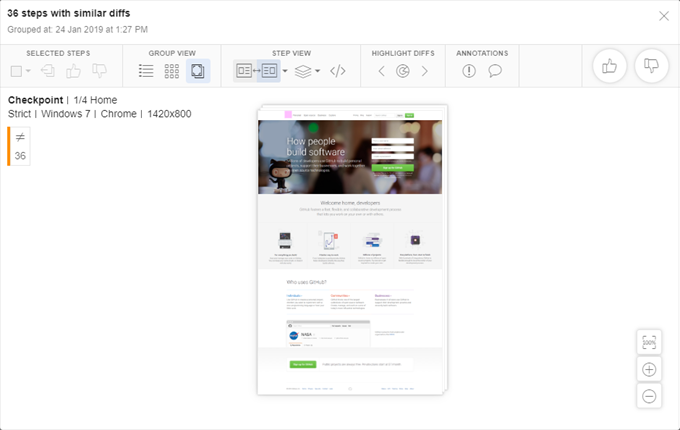Toggle the selected steps checkbox
Image resolution: width=680 pixels, height=430 pixels.
(x=17, y=71)
